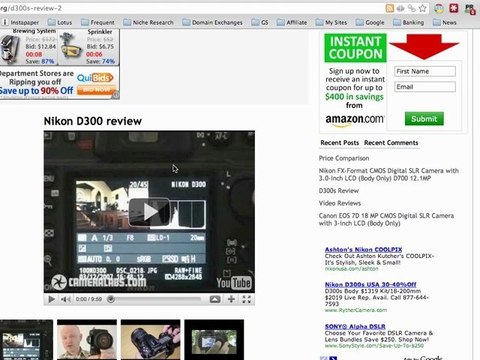Click the browser address bar URL
Viewport: 480px width, 360px height.
coord(31,8)
